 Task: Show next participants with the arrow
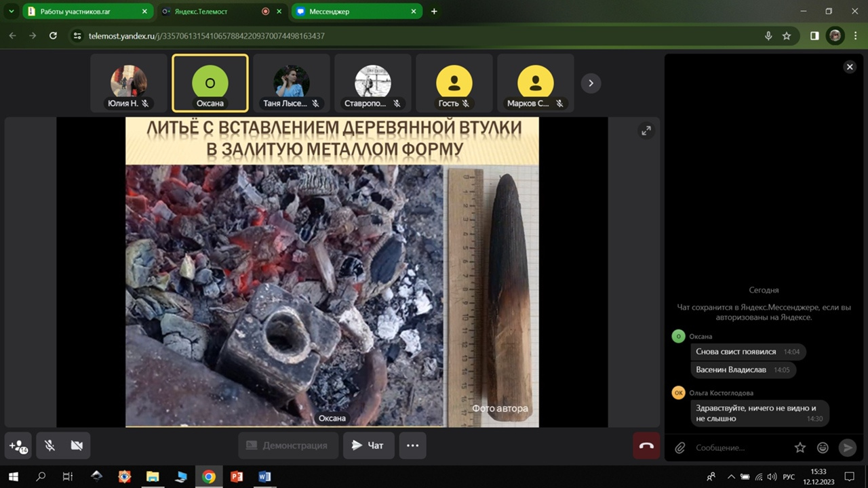[591, 83]
